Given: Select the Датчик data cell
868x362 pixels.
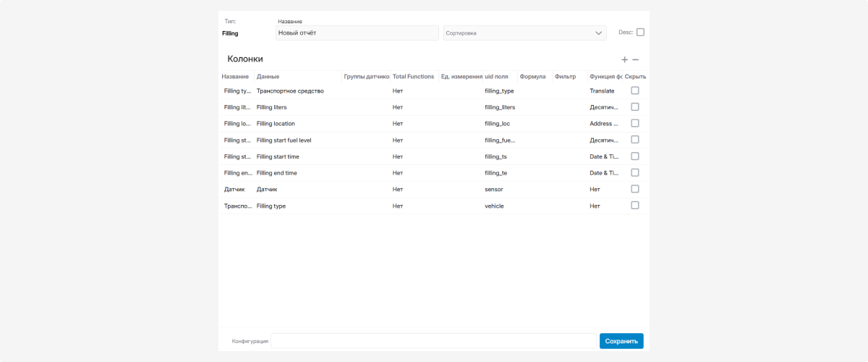Looking at the screenshot, I should pos(267,189).
